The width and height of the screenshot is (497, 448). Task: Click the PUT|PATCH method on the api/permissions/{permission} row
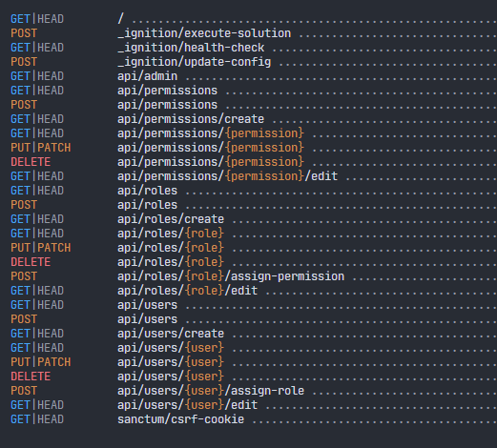click(x=41, y=148)
